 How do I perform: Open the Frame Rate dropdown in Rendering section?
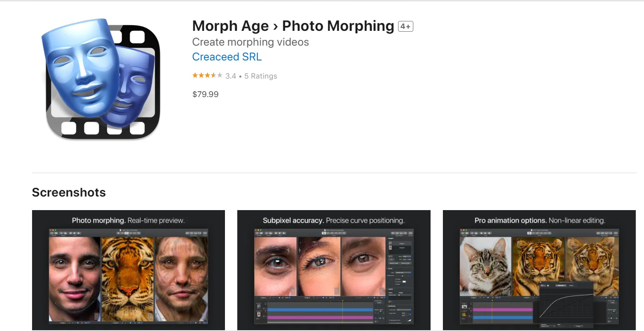pos(403,309)
